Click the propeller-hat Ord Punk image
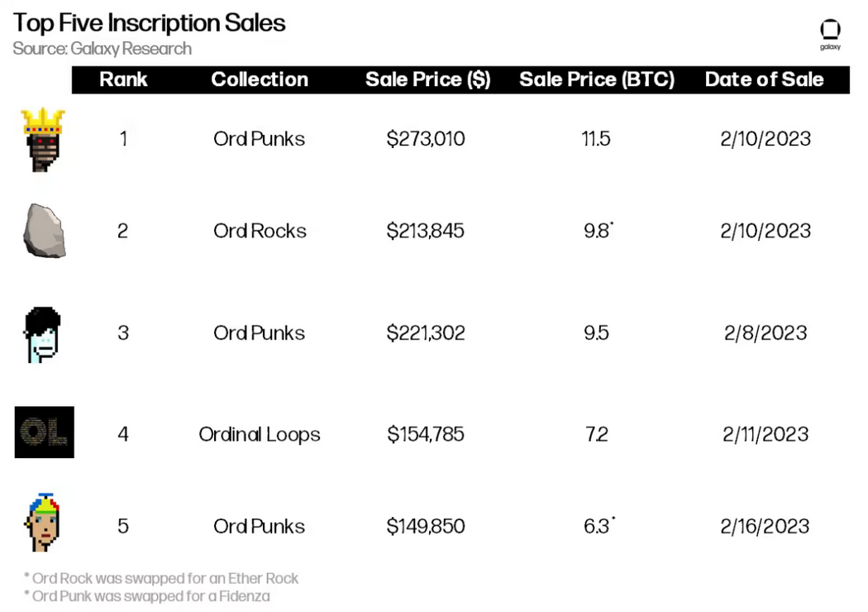 (42, 523)
